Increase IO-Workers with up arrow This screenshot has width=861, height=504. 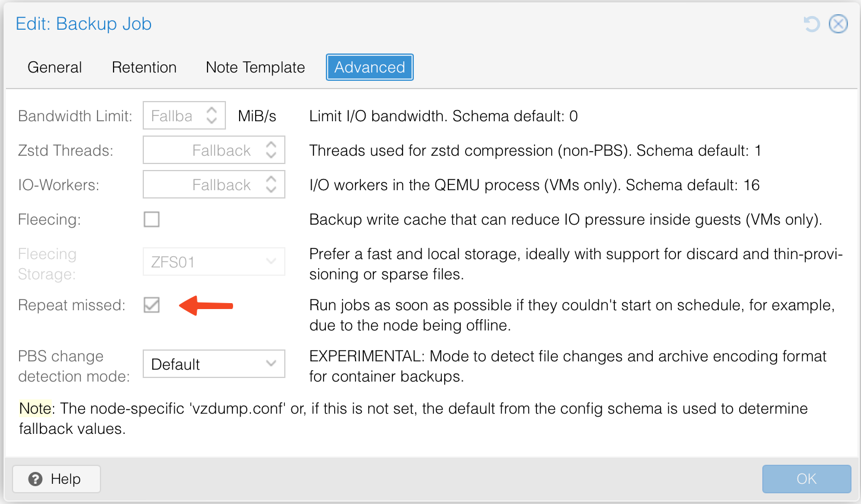point(271,179)
